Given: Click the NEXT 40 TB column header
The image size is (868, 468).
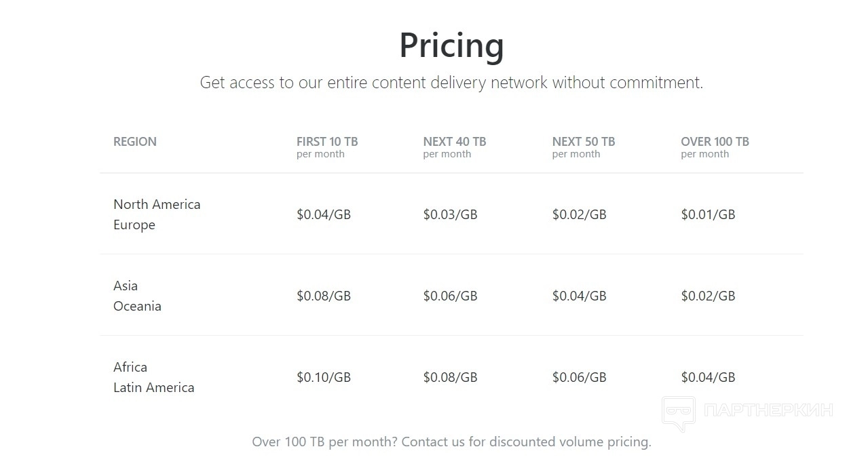Looking at the screenshot, I should [455, 142].
